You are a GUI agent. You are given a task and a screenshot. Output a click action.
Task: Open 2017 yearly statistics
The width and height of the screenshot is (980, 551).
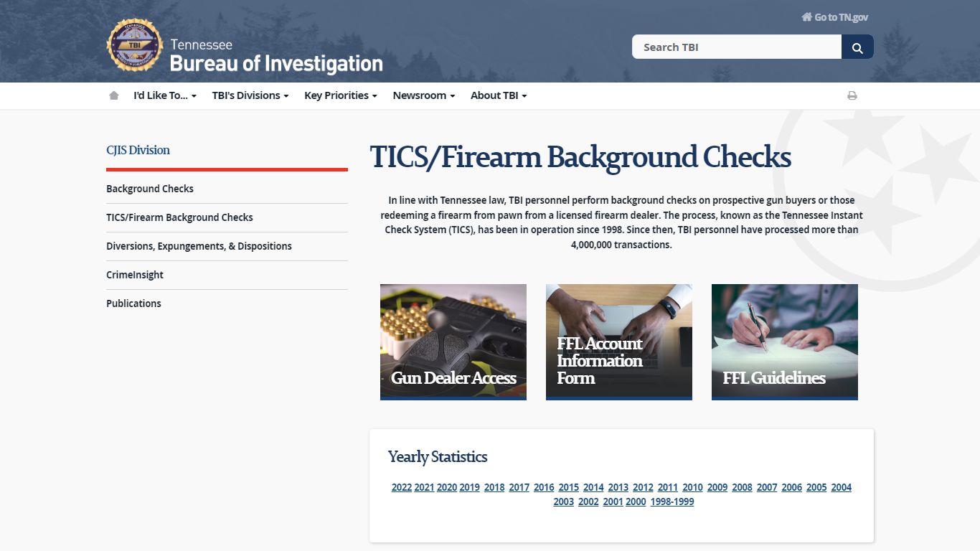pos(519,487)
